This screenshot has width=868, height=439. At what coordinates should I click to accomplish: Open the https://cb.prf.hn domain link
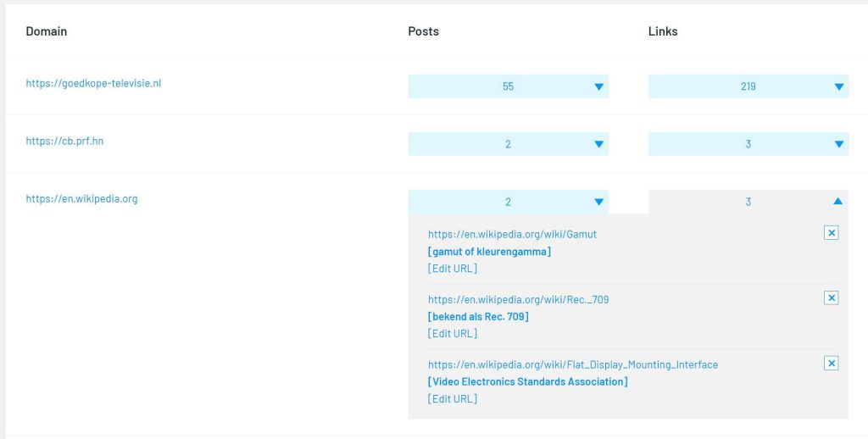(64, 142)
